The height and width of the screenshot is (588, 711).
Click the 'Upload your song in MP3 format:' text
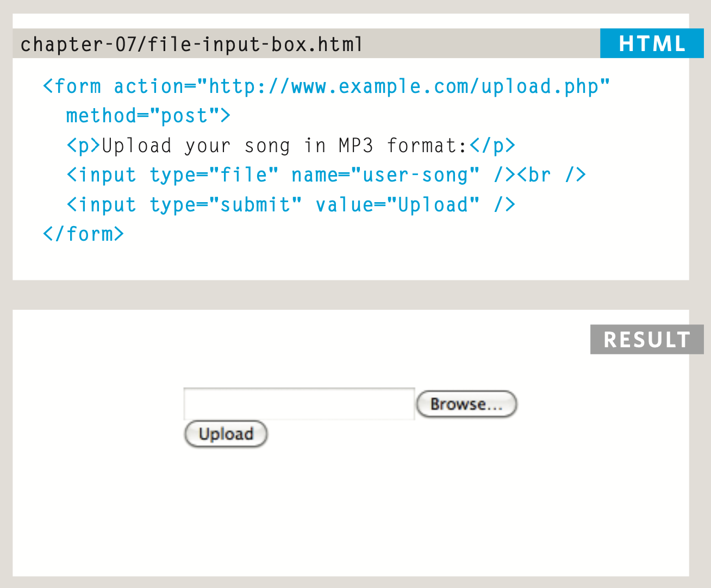tap(285, 146)
